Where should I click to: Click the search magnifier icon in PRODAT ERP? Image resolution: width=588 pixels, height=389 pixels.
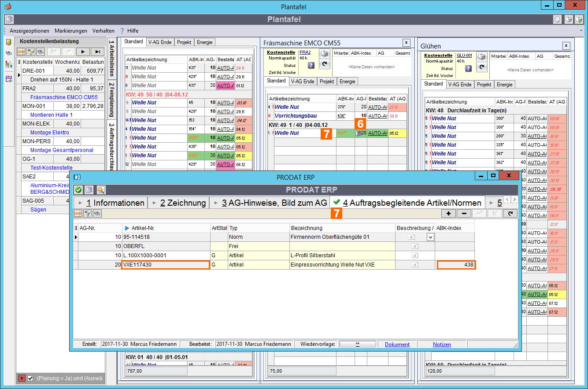pyautogui.click(x=100, y=190)
